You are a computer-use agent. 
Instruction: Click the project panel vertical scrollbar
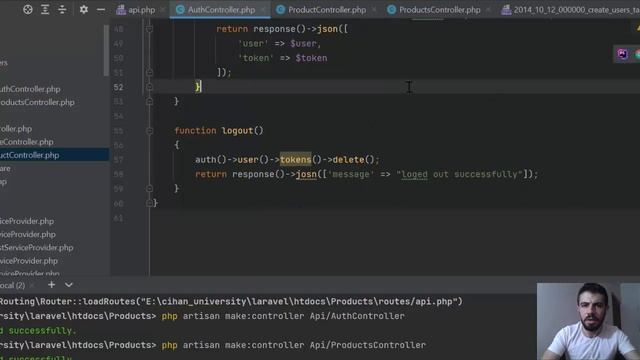tap(106, 50)
